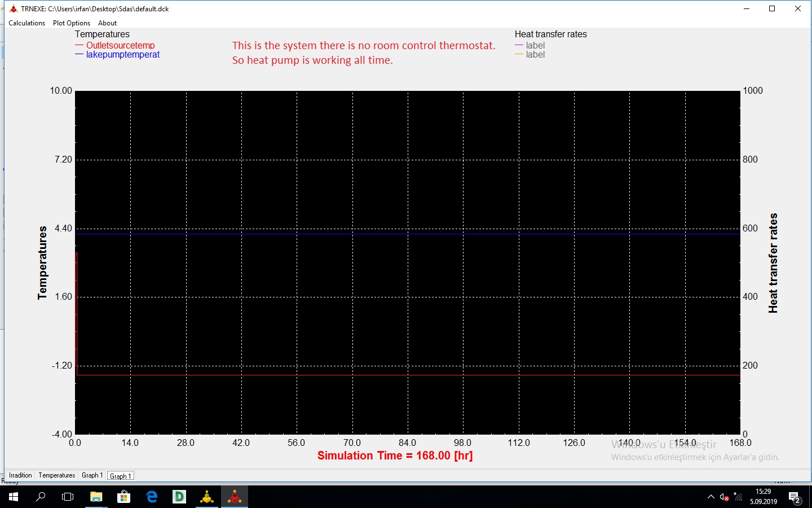This screenshot has height=508, width=812.
Task: Click the x-axis value 168.0
Action: (740, 443)
